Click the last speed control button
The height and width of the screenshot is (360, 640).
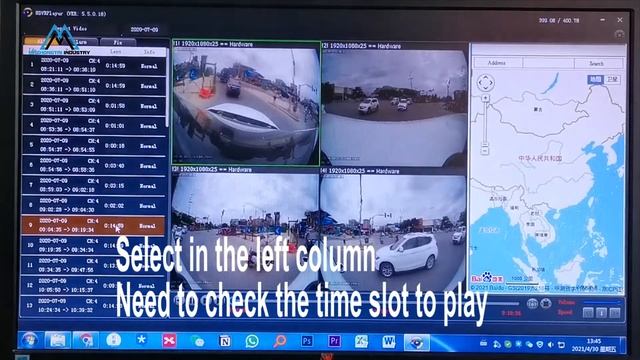(x=615, y=313)
